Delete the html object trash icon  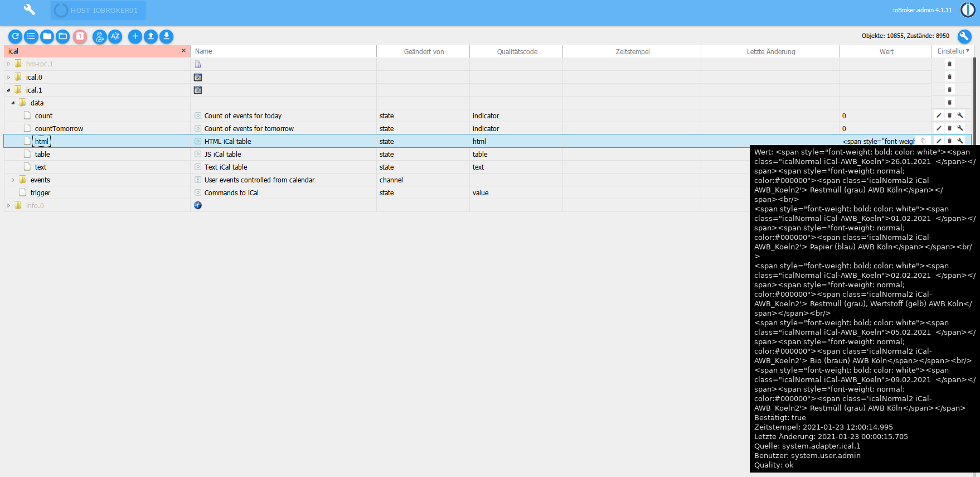950,141
